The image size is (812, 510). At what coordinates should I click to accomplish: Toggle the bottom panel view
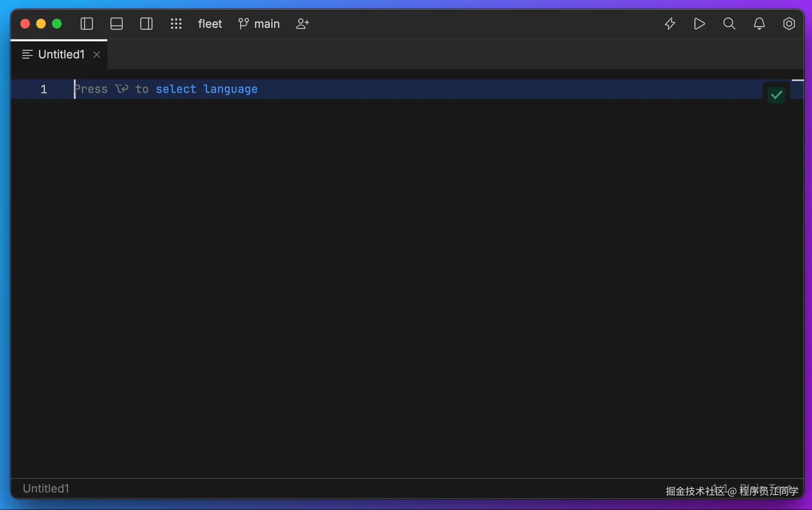coord(116,24)
